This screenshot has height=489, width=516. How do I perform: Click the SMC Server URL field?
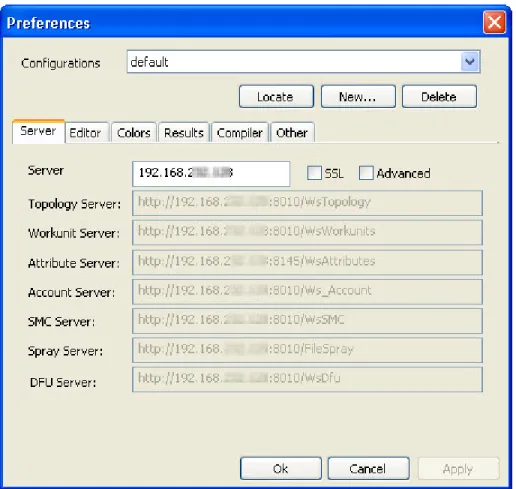coord(307,321)
